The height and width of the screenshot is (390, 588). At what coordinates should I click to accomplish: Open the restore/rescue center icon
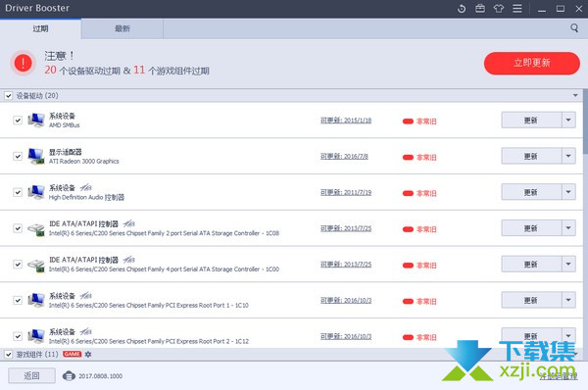462,9
